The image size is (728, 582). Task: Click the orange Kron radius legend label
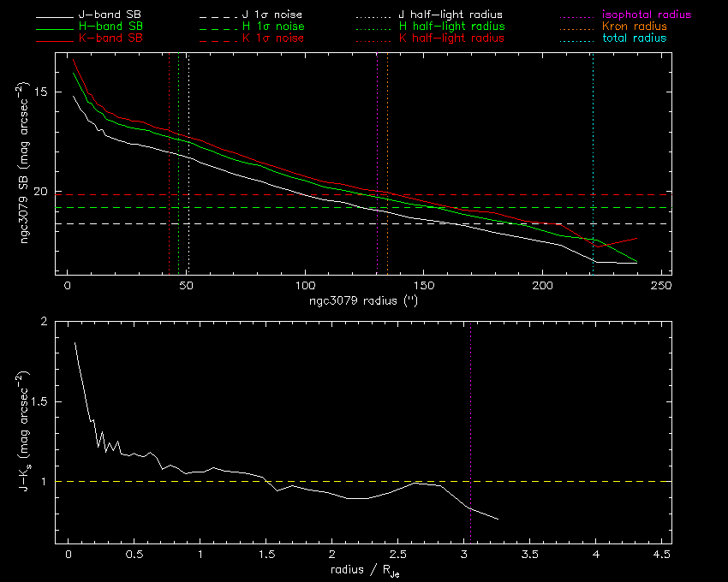pyautogui.click(x=635, y=27)
